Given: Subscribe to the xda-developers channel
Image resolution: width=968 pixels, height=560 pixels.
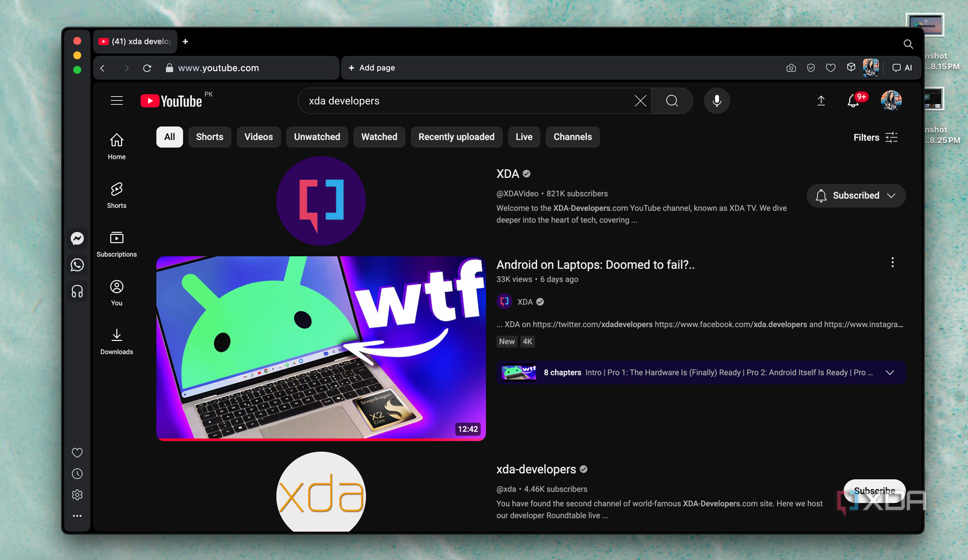Looking at the screenshot, I should tap(874, 491).
